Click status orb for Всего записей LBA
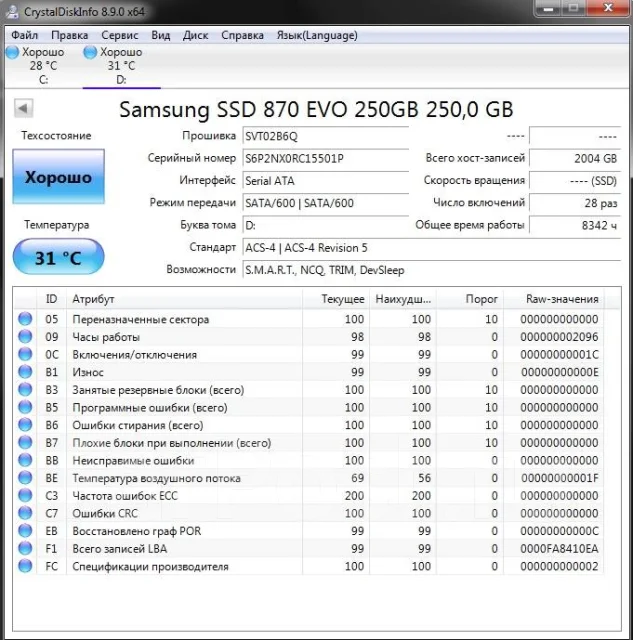The height and width of the screenshot is (640, 633). tap(25, 548)
